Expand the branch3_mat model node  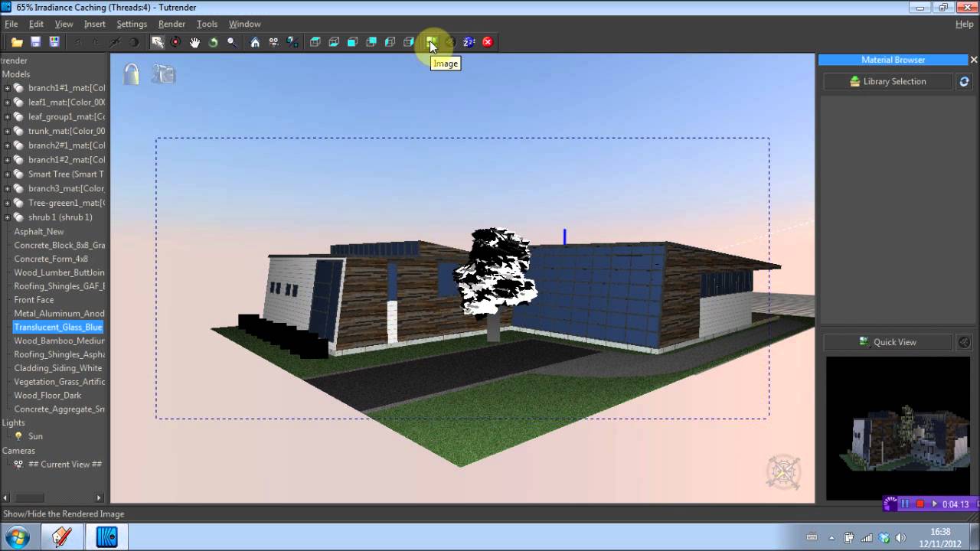[x=7, y=188]
